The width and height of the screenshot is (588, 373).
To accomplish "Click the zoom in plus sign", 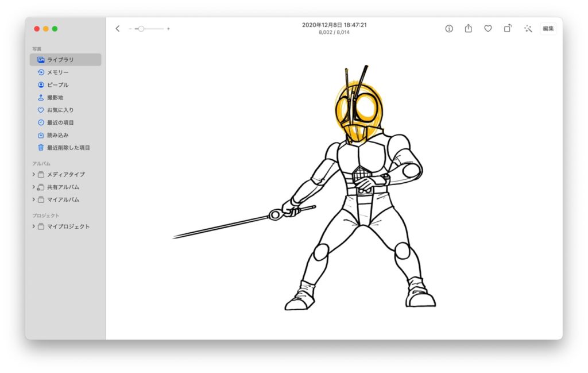I will click(168, 29).
